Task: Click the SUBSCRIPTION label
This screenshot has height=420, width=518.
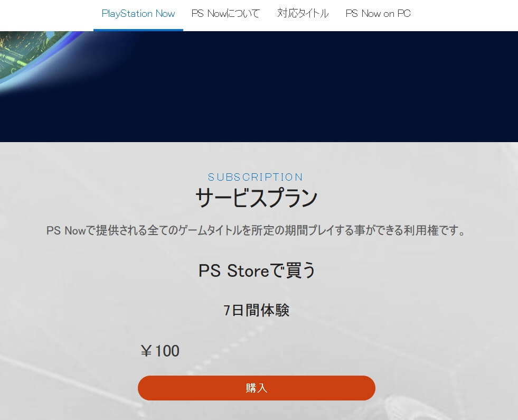Action: [x=256, y=177]
